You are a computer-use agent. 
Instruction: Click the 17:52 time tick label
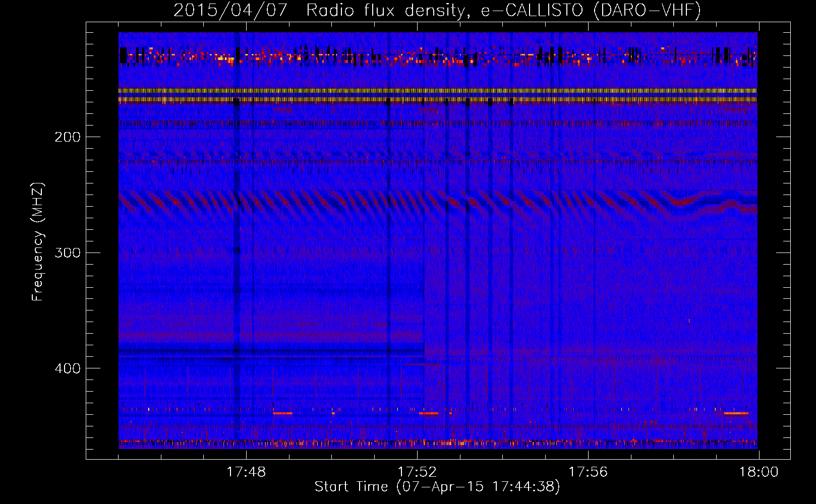coord(417,472)
